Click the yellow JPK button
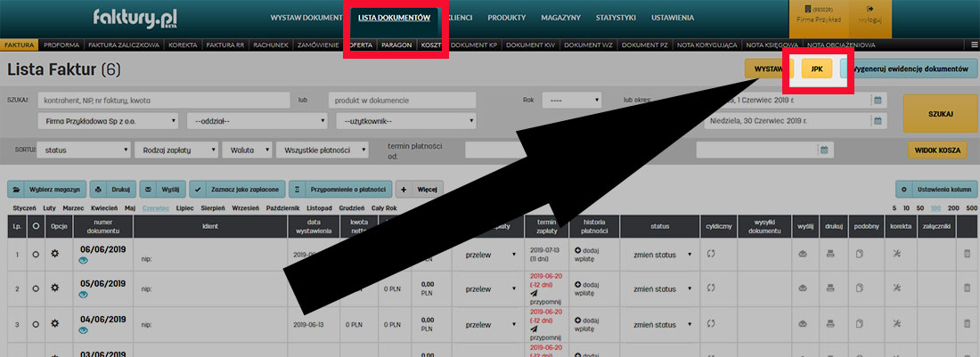The height and width of the screenshot is (357, 980). click(817, 69)
